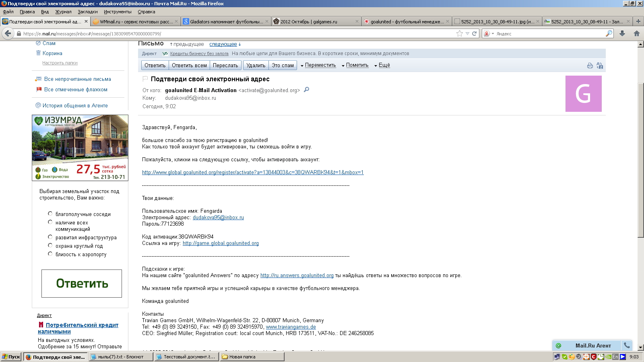Image resolution: width=644 pixels, height=362 pixels.
Task: Open the game.global.goalunited.org link
Action: click(221, 243)
